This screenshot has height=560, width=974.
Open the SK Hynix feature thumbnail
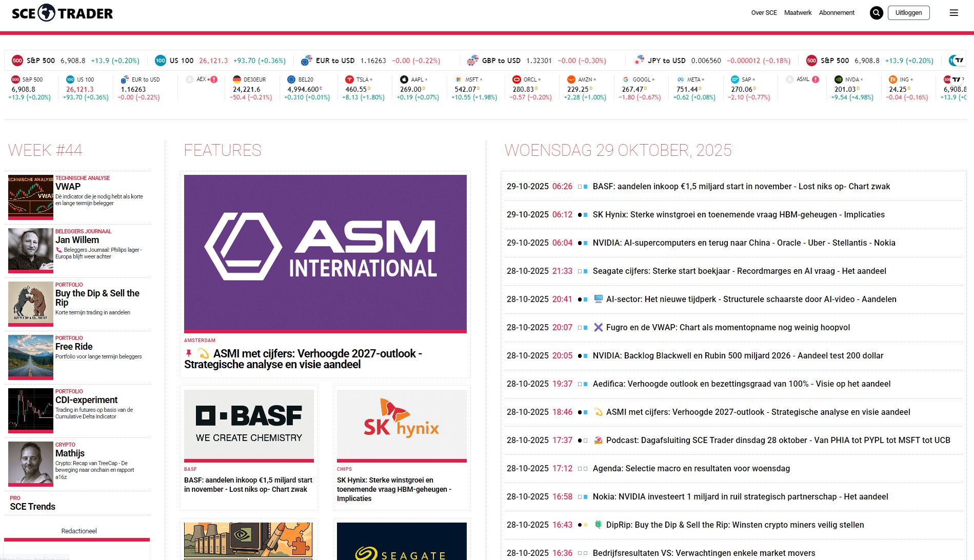(402, 425)
